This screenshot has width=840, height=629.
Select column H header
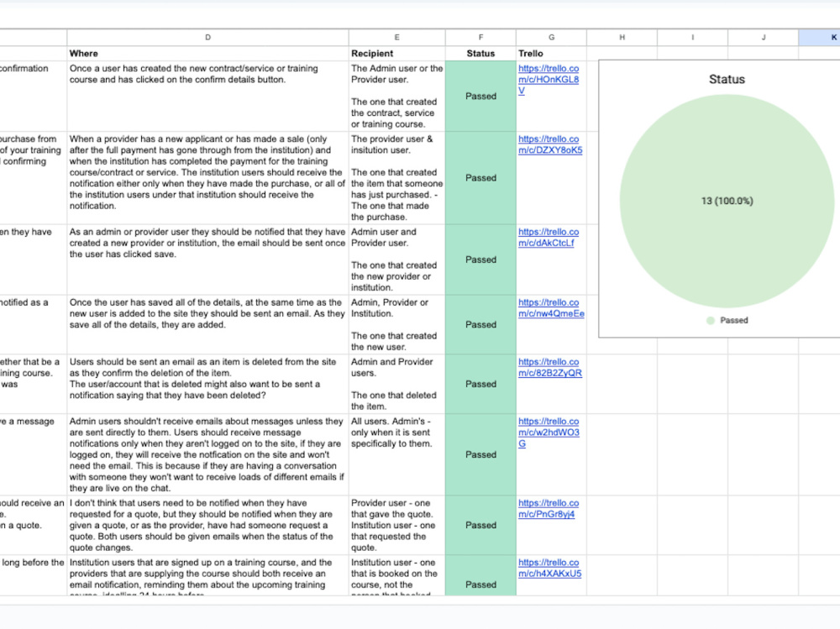click(622, 38)
